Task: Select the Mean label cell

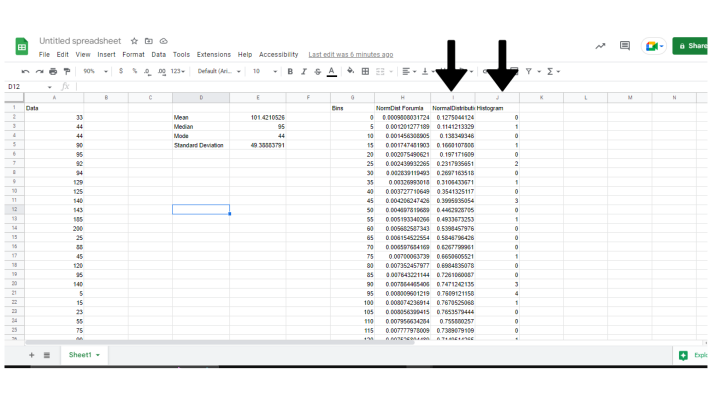Action: pyautogui.click(x=201, y=118)
